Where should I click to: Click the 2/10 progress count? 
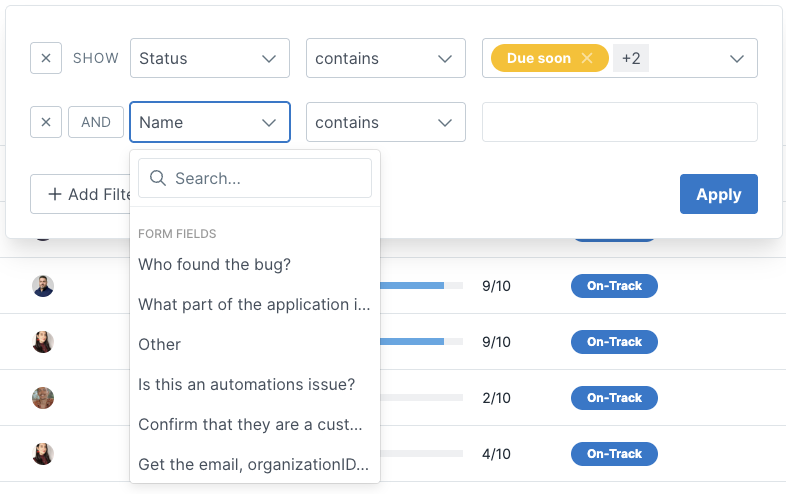click(x=496, y=398)
